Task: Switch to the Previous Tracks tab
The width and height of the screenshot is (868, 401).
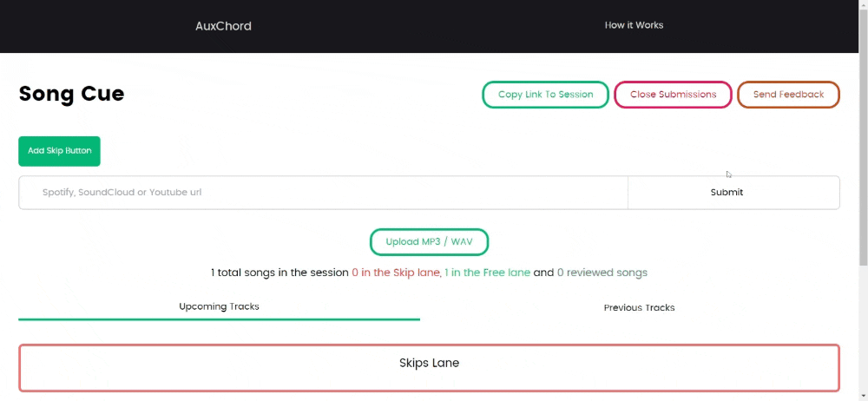Action: coord(639,307)
